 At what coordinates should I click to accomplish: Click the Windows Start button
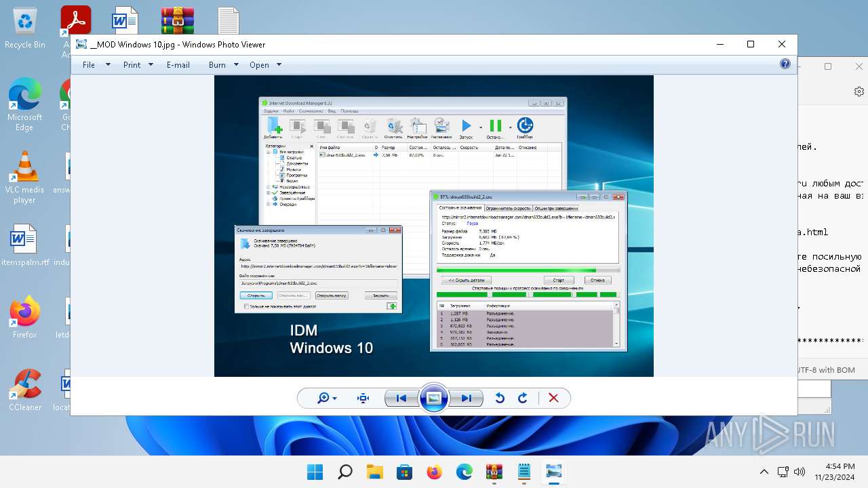click(x=315, y=472)
